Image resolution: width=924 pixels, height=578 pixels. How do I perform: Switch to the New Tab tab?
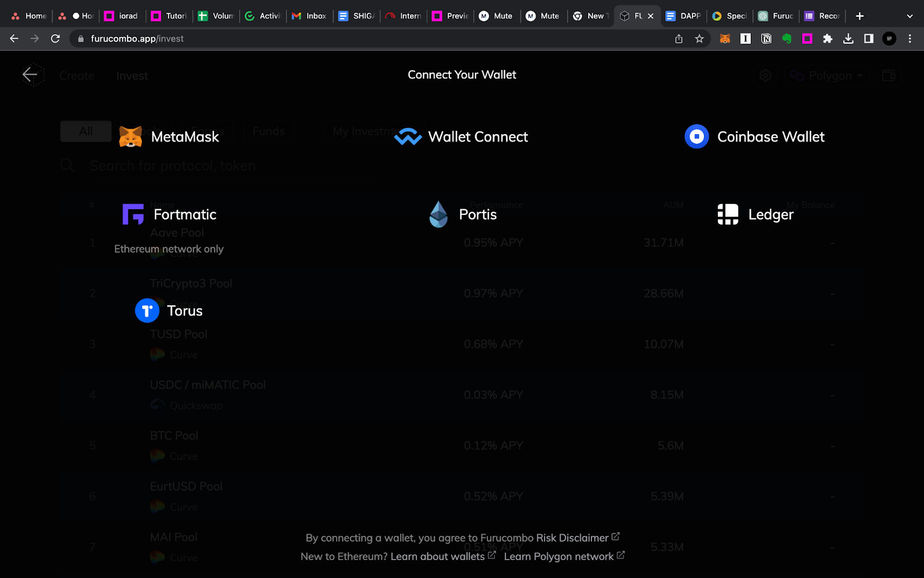tap(590, 16)
